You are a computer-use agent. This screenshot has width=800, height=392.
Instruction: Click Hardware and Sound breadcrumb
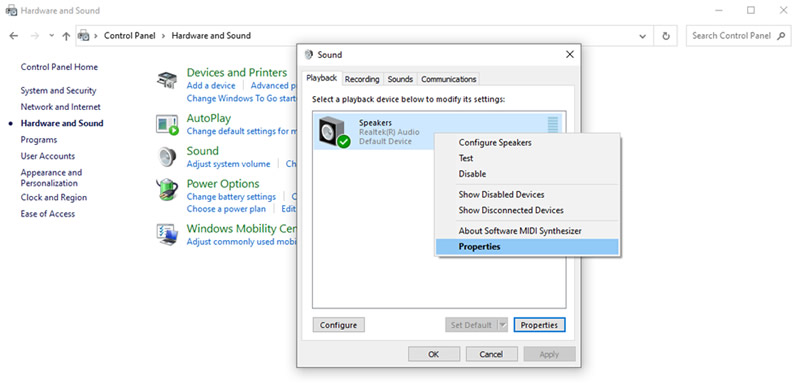[x=211, y=36]
